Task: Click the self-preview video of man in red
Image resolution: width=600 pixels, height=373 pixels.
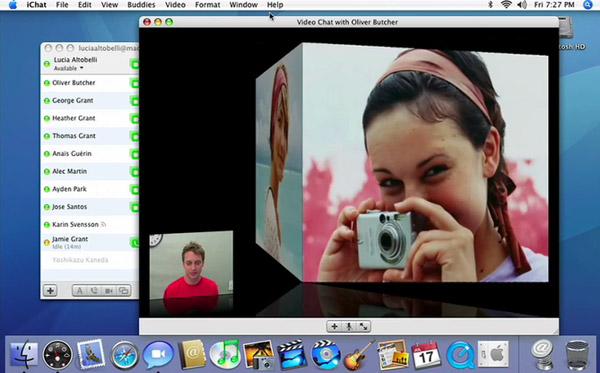Action: pos(191,265)
